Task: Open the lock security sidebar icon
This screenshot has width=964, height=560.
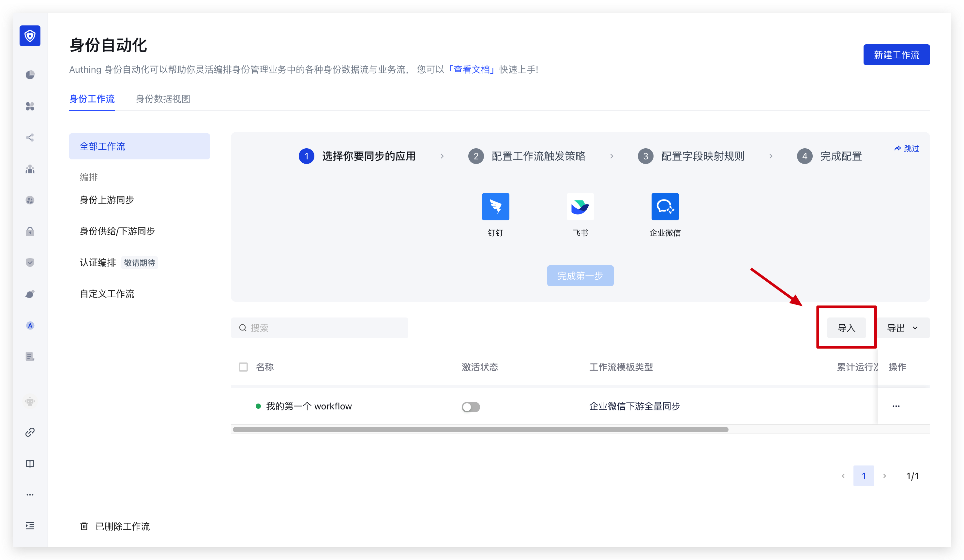Action: [30, 231]
